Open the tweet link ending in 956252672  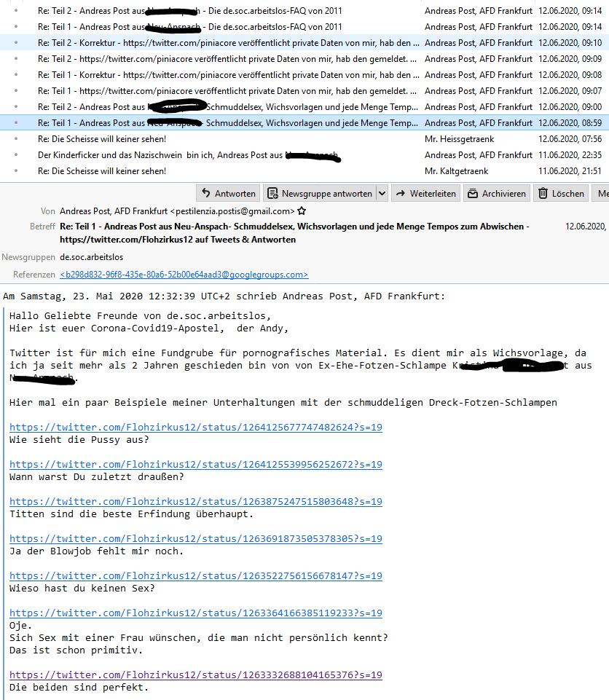196,464
